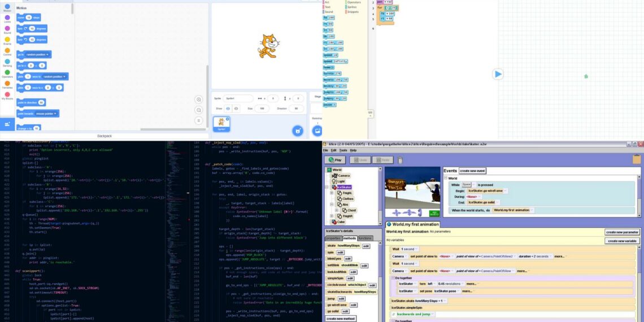Click 'create new event' button
Viewport: 644px width, 322px height.
472,171
